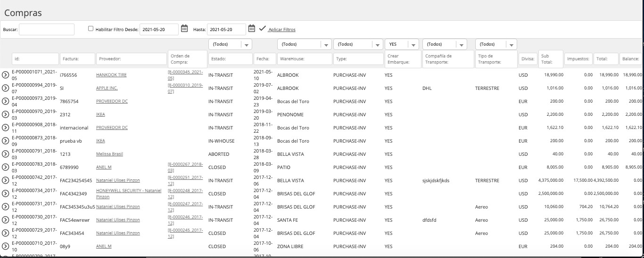Open supplier APPLE INC. link

107,88
